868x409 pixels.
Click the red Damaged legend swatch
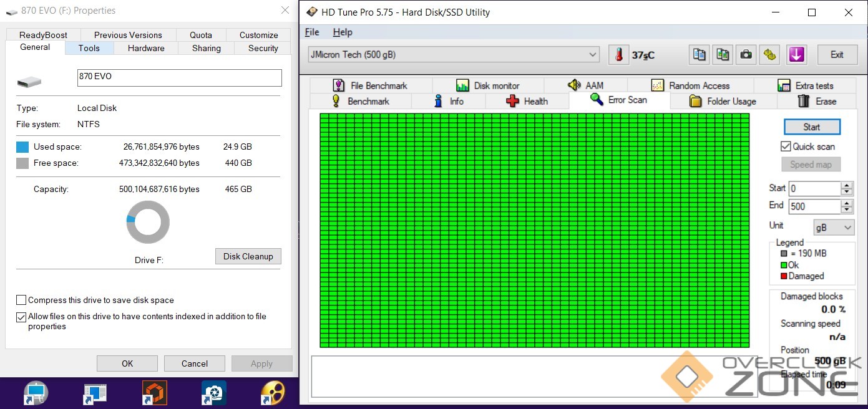click(784, 276)
